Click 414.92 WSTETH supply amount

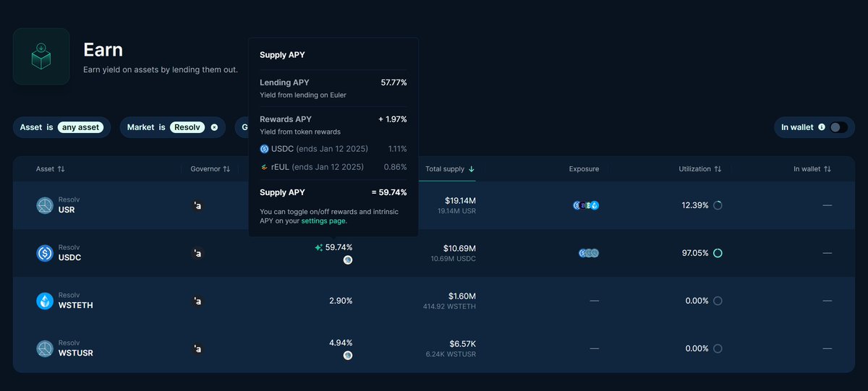(449, 306)
